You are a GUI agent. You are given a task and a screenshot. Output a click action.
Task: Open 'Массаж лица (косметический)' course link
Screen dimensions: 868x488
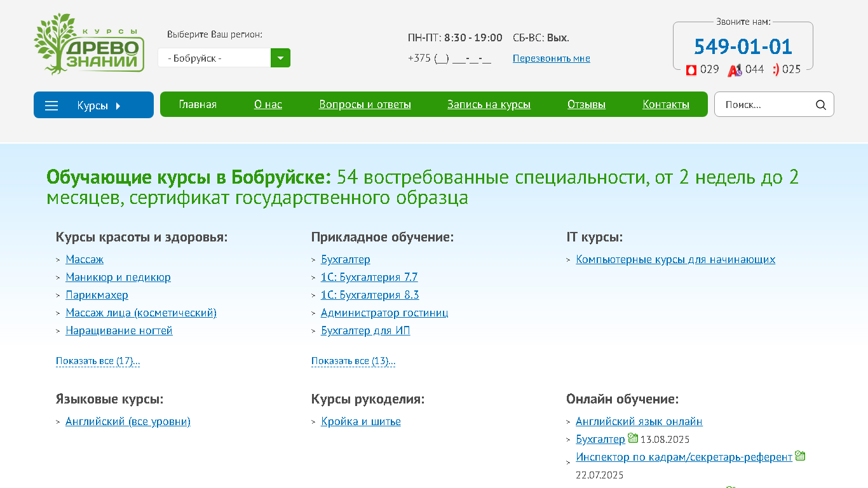141,313
